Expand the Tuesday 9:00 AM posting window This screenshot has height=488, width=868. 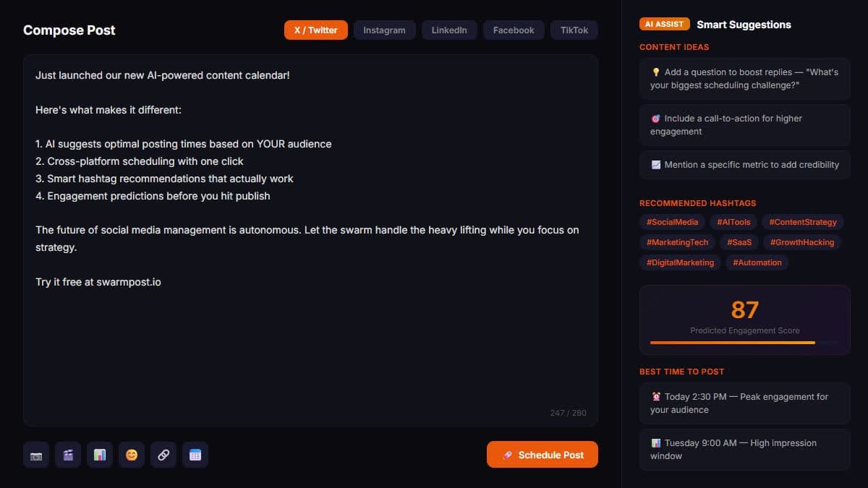744,449
